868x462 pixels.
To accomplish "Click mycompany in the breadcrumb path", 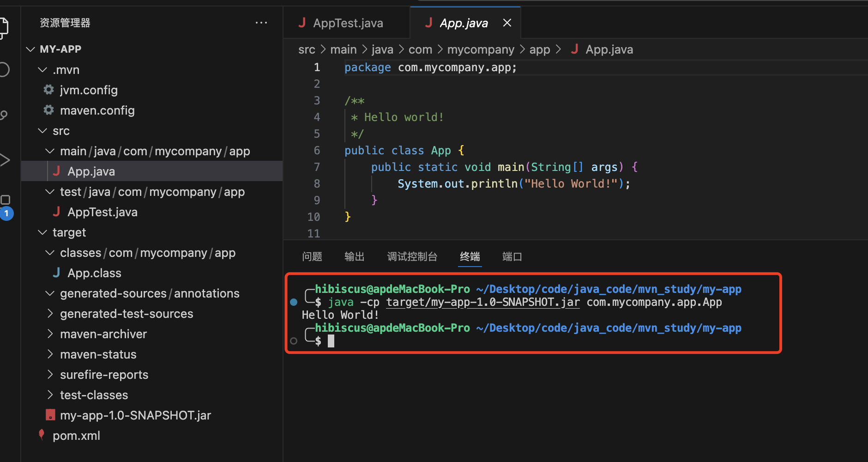I will pyautogui.click(x=480, y=49).
